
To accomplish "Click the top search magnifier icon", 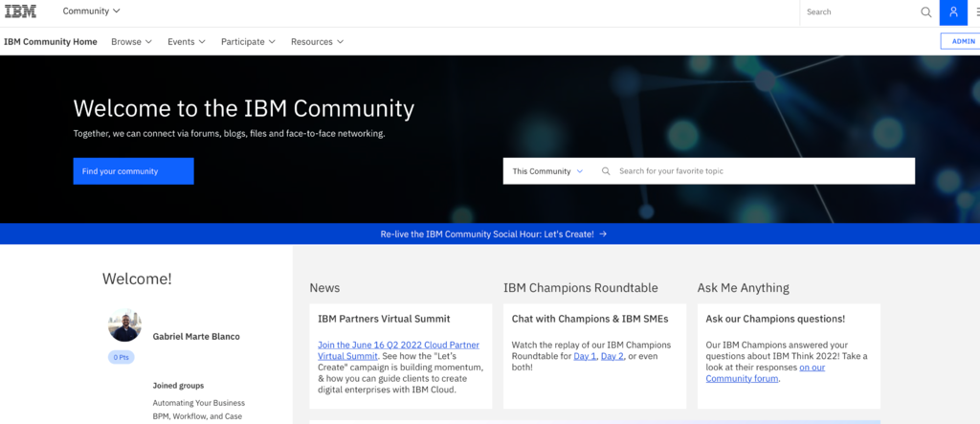I will [925, 11].
